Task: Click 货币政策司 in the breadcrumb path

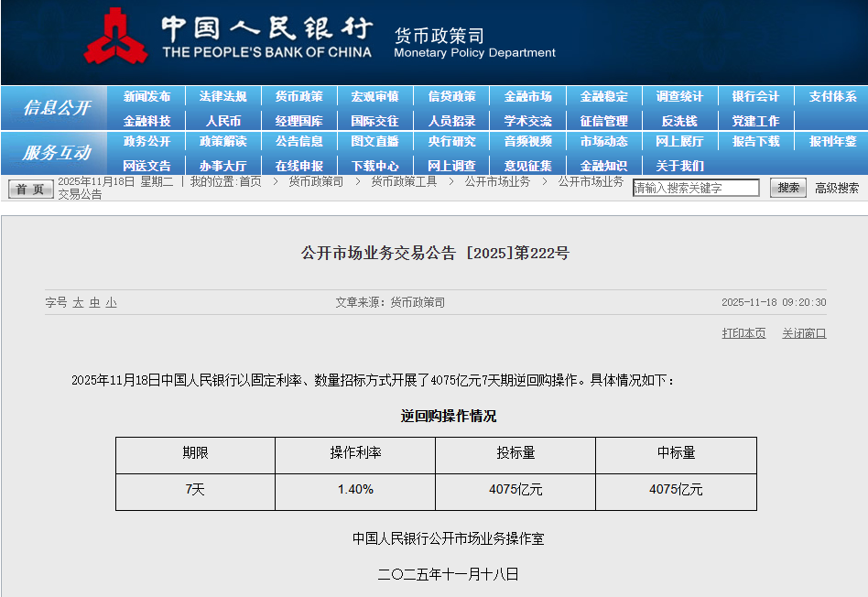Action: pos(316,181)
